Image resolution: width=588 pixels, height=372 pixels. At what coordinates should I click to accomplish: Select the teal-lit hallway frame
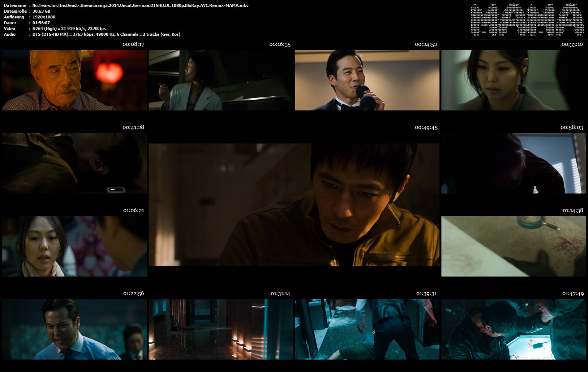point(221,329)
